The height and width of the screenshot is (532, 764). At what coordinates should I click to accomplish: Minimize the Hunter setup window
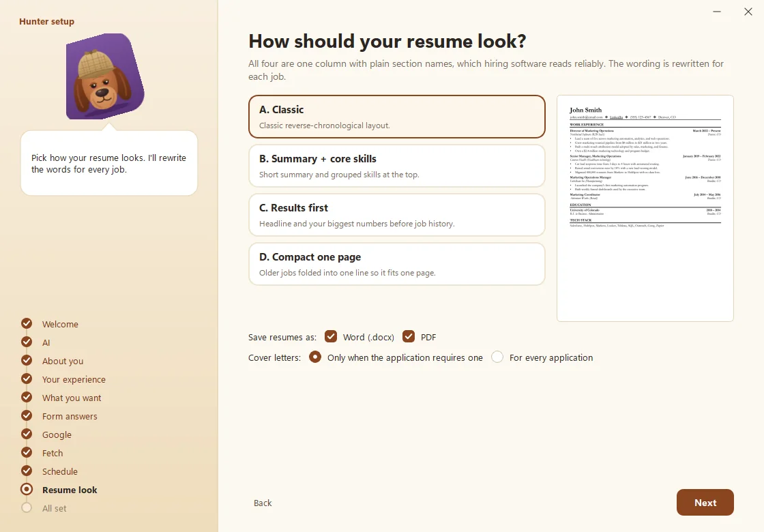(x=717, y=12)
